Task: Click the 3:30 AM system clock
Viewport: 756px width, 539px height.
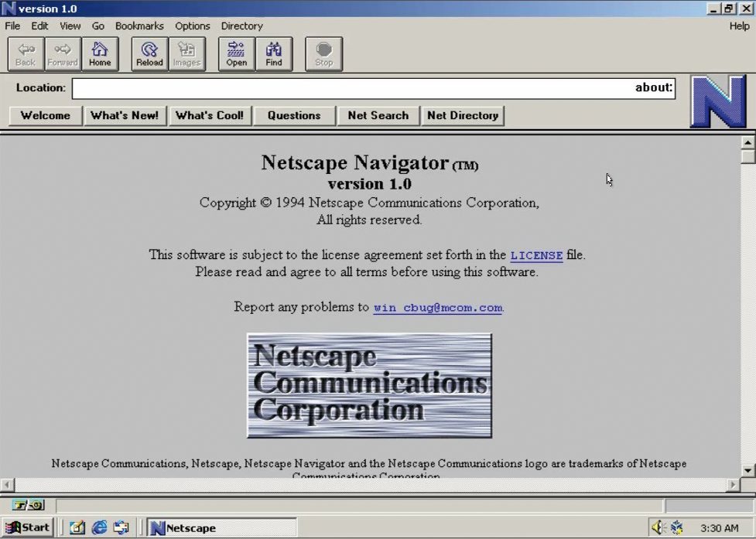Action: pos(719,528)
